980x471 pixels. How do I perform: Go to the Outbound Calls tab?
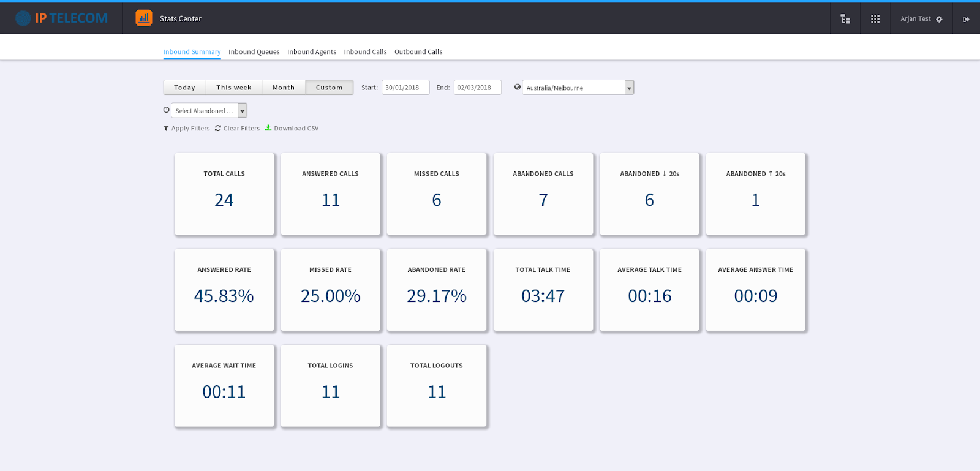click(418, 52)
